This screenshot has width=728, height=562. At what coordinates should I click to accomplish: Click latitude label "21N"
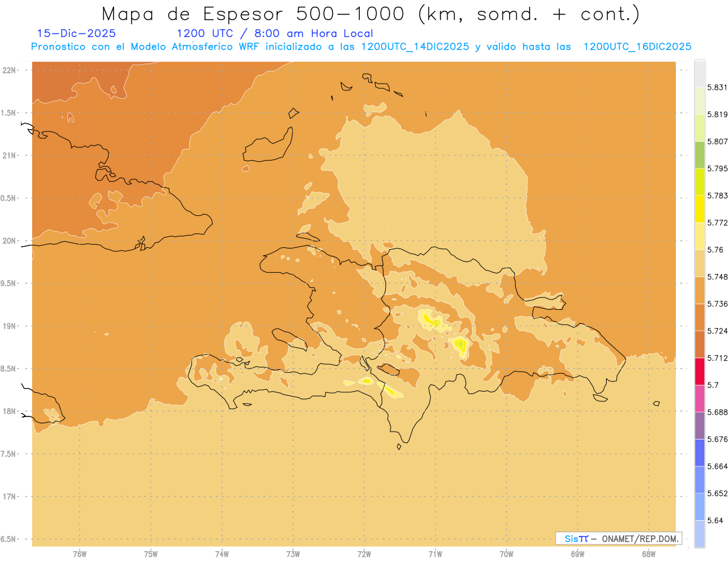tap(9, 155)
